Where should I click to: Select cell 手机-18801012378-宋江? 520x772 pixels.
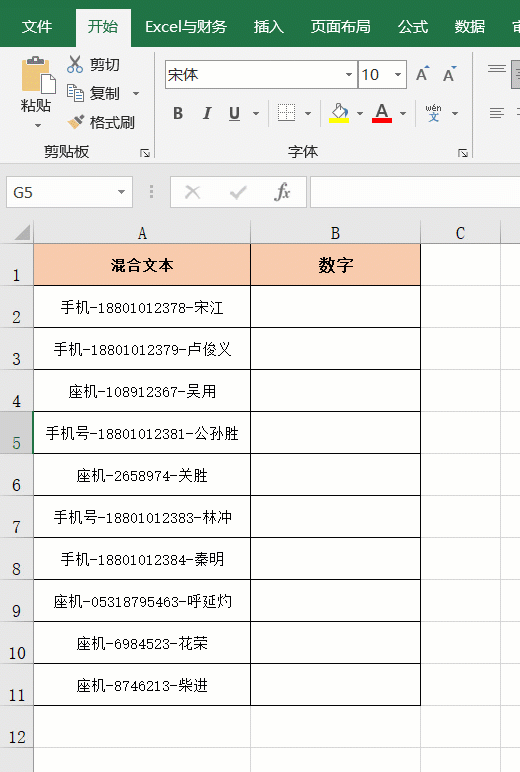click(142, 307)
